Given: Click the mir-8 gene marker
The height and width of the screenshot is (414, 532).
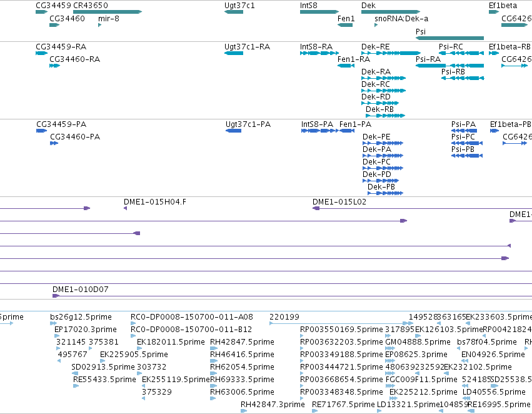Looking at the screenshot, I should tap(100, 25).
